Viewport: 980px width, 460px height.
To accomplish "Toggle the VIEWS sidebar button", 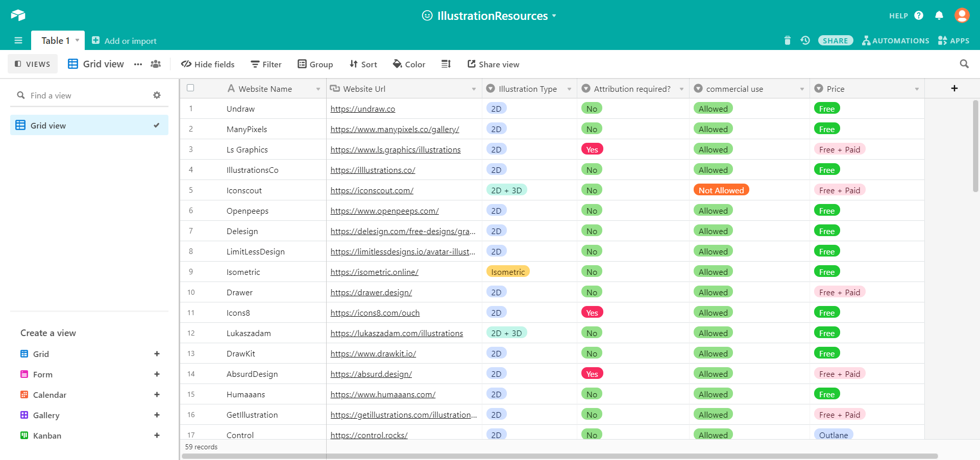I will coord(32,64).
